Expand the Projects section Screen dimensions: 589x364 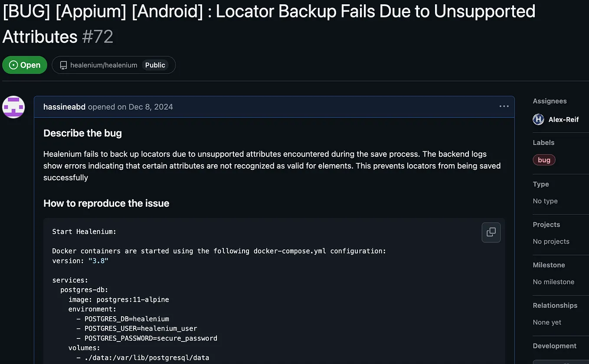coord(546,224)
